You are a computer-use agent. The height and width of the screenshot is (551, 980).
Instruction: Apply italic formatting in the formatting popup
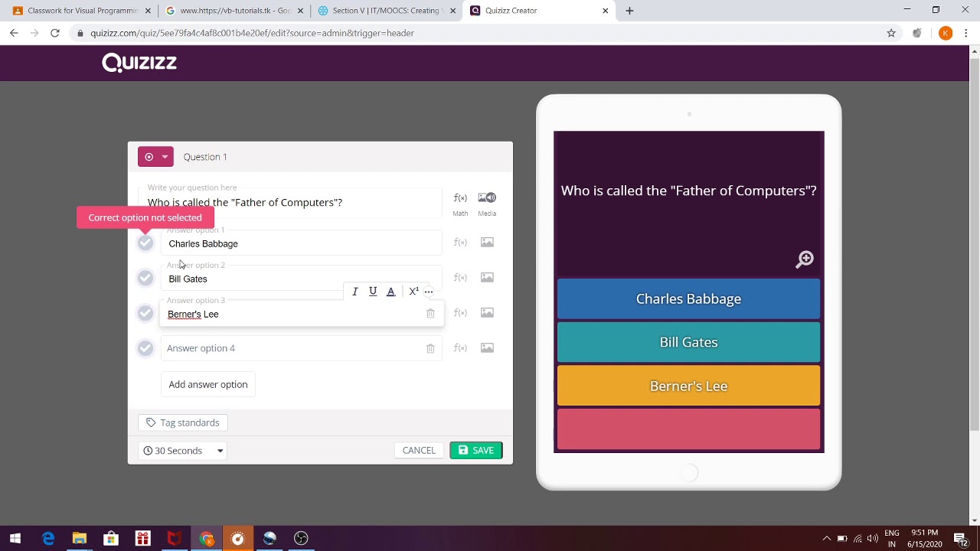click(x=354, y=291)
